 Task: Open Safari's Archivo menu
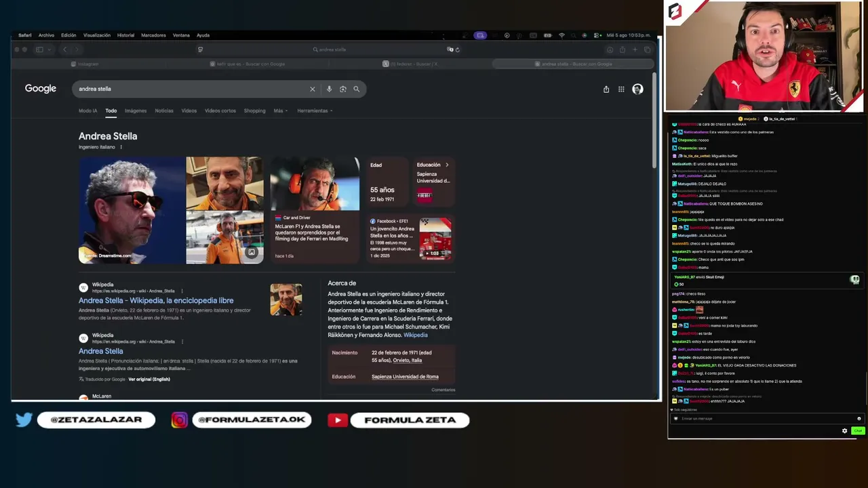46,35
